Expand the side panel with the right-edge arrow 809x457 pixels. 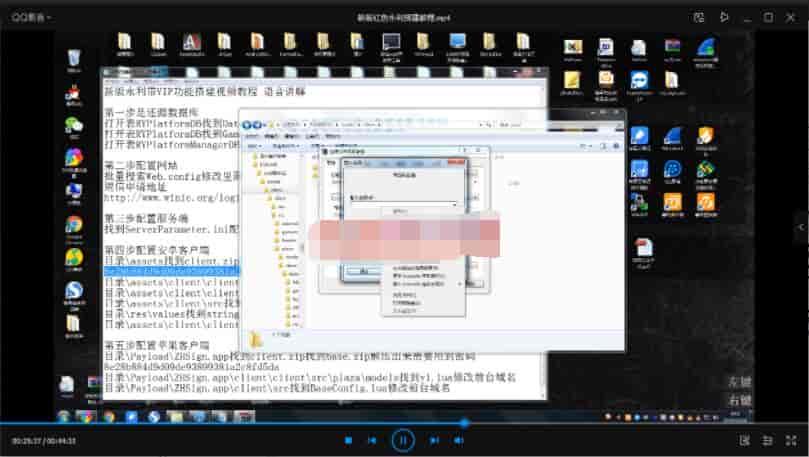click(x=801, y=228)
